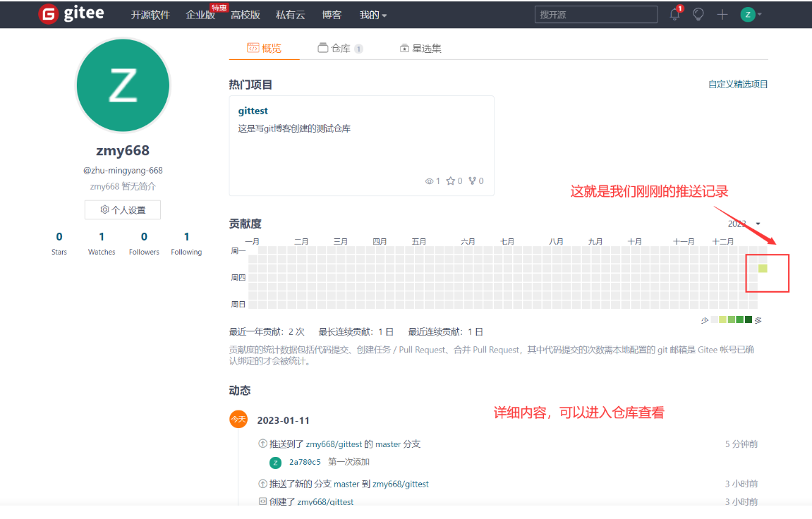Viewport: 812px width, 519px height.
Task: Open zmy668/gittest link in 推送了新的 entry
Action: 400,484
